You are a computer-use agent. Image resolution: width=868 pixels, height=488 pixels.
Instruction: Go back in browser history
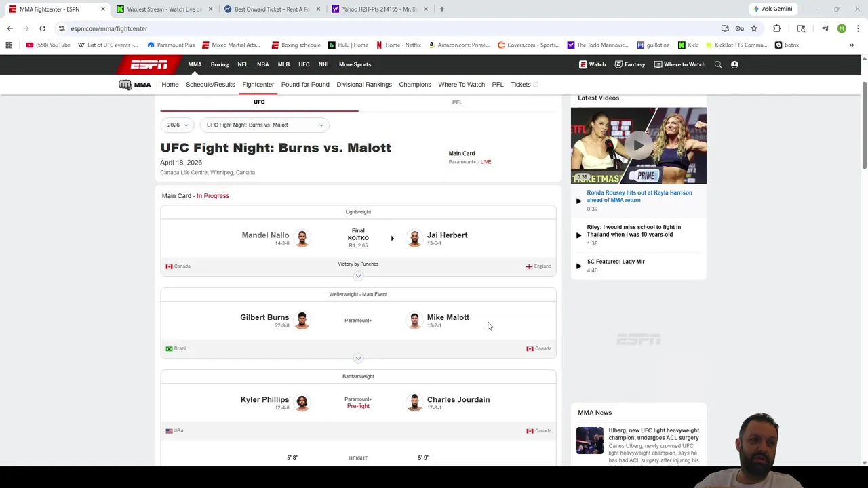(9, 28)
